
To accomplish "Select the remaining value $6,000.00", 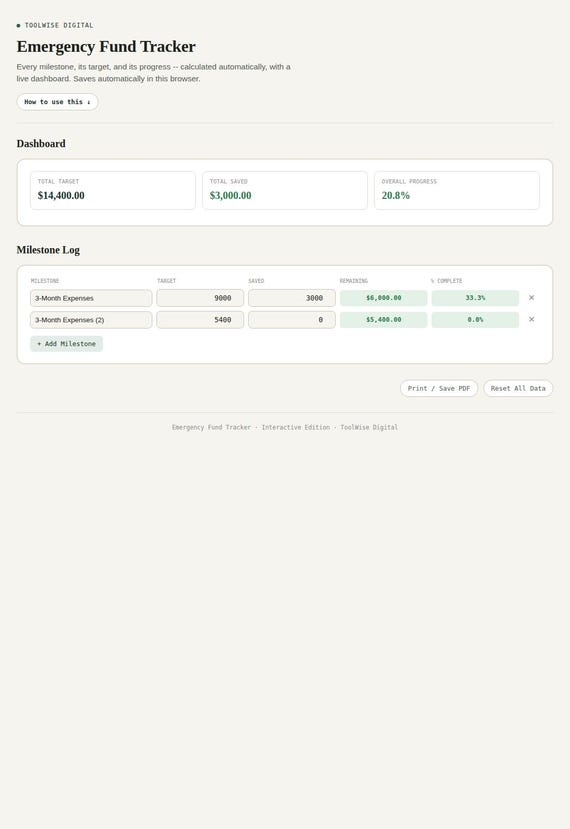I will click(383, 298).
